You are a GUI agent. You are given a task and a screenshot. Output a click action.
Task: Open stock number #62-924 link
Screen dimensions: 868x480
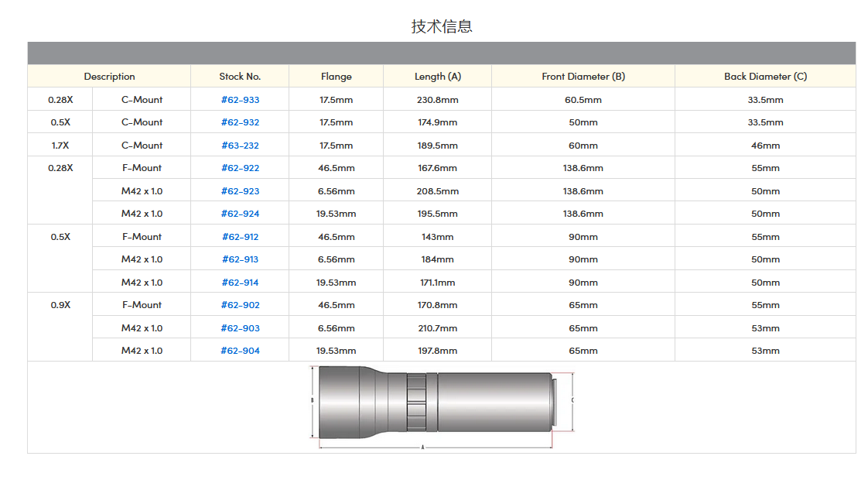click(x=241, y=214)
